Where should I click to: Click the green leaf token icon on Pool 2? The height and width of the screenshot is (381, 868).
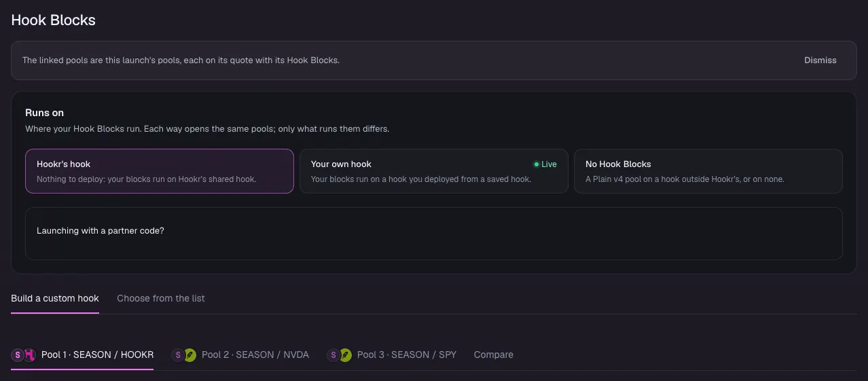pyautogui.click(x=190, y=355)
